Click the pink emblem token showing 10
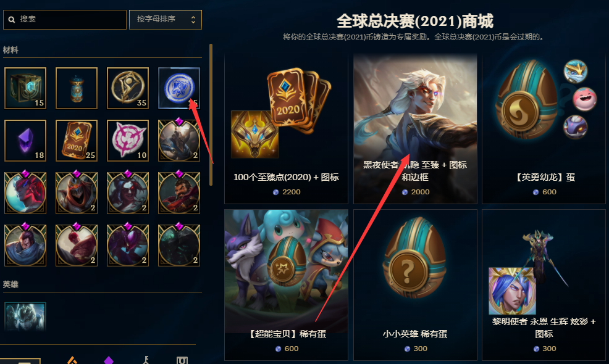Viewport: 609px width, 364px height. (x=128, y=141)
